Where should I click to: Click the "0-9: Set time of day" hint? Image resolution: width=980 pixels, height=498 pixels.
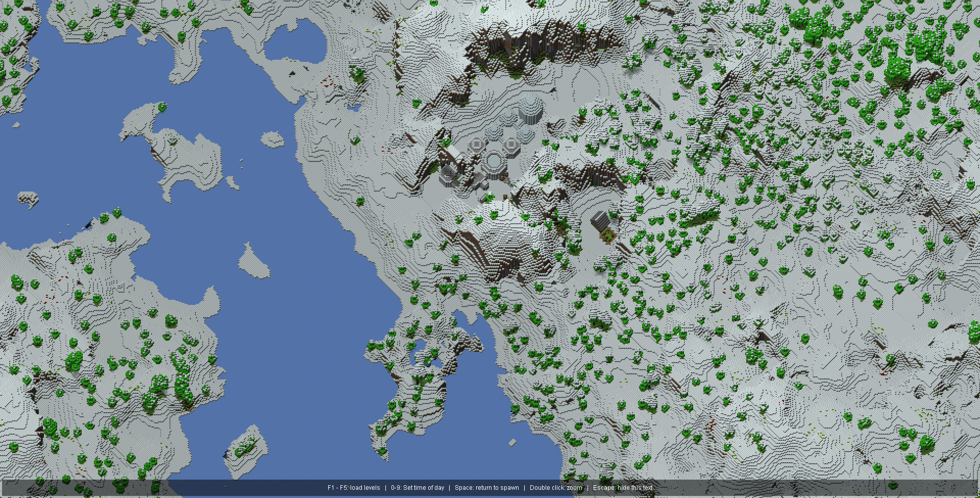coord(418,488)
